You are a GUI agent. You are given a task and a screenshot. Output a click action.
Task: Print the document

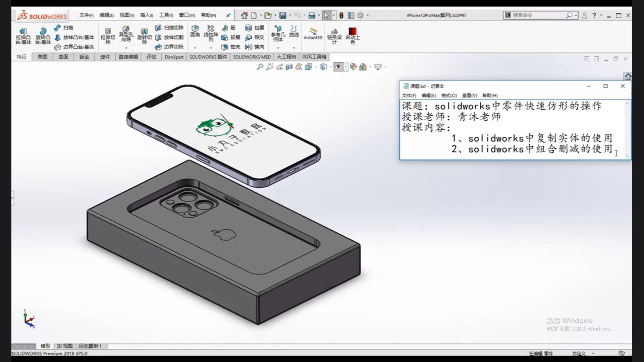[312, 15]
